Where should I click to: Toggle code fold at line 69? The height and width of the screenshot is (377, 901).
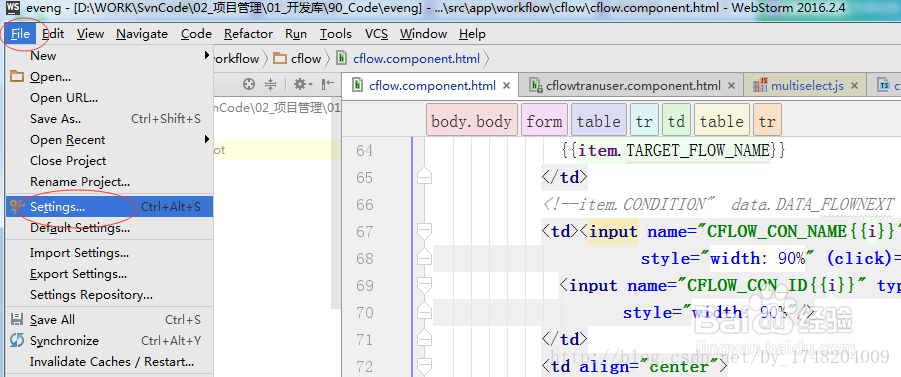click(425, 286)
